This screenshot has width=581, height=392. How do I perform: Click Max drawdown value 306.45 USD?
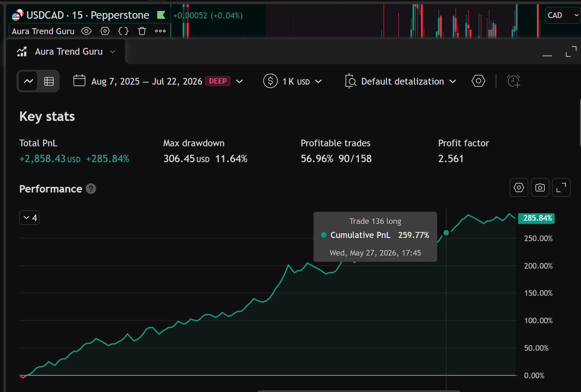coord(186,159)
